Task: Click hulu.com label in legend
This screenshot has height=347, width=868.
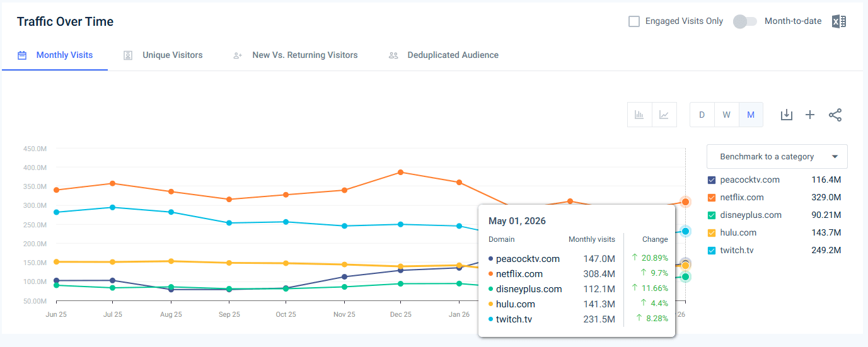Action: tap(738, 233)
